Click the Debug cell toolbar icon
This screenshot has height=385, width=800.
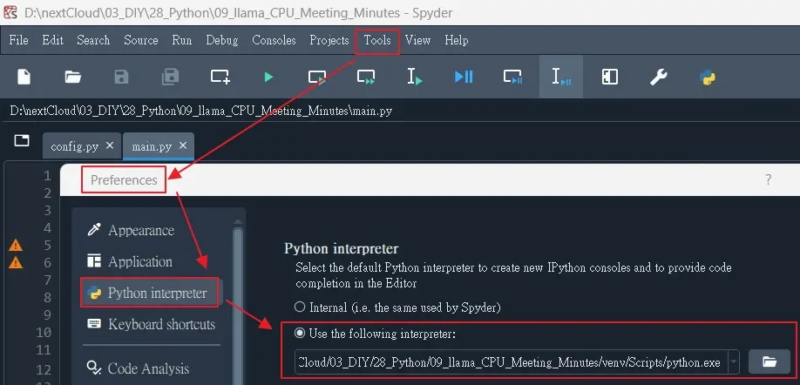click(x=512, y=77)
